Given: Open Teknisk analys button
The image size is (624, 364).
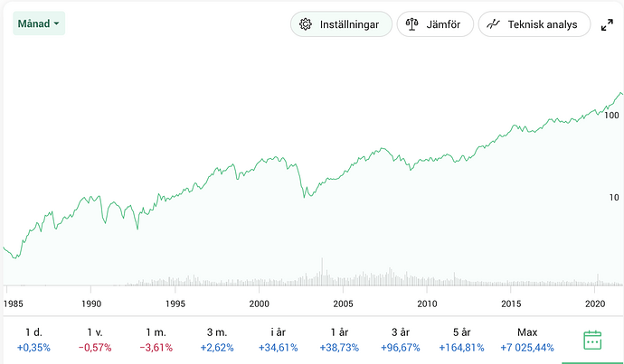Looking at the screenshot, I should click(x=534, y=24).
